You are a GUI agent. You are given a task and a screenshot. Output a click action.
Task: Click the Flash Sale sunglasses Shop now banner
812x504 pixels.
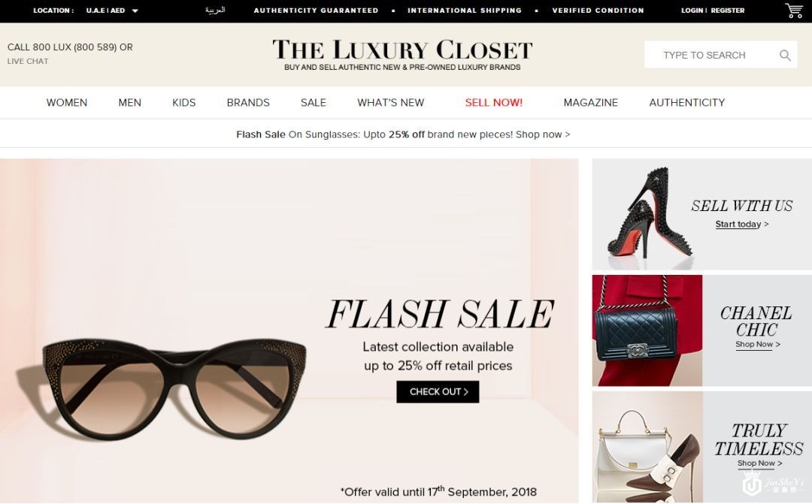click(403, 134)
